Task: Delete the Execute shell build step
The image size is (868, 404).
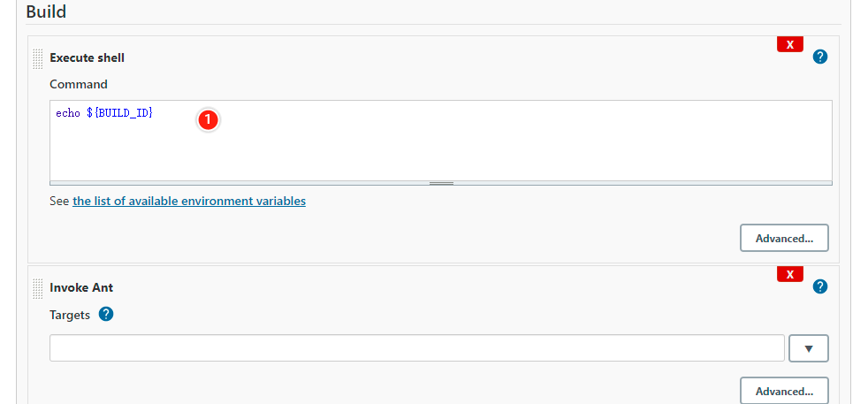Action: (789, 44)
